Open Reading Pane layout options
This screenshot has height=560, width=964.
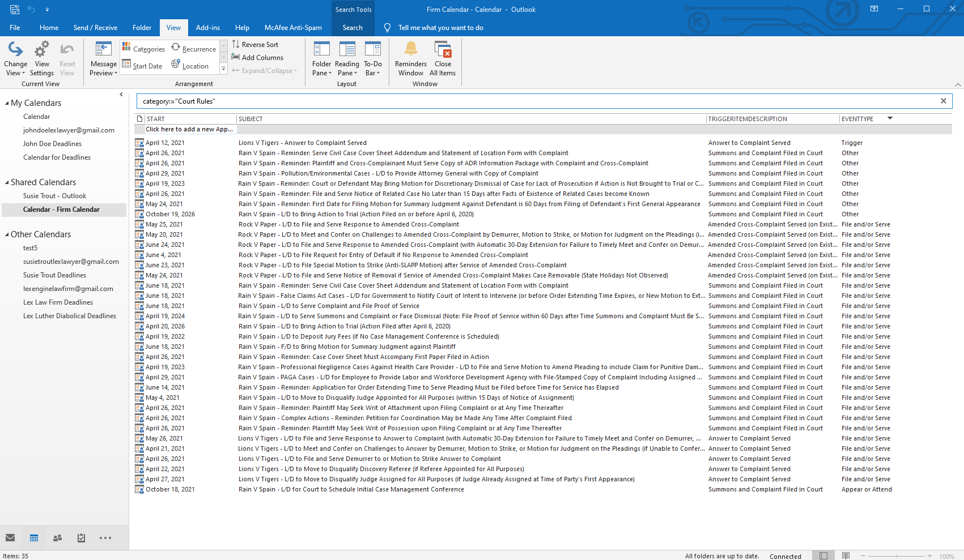point(347,58)
